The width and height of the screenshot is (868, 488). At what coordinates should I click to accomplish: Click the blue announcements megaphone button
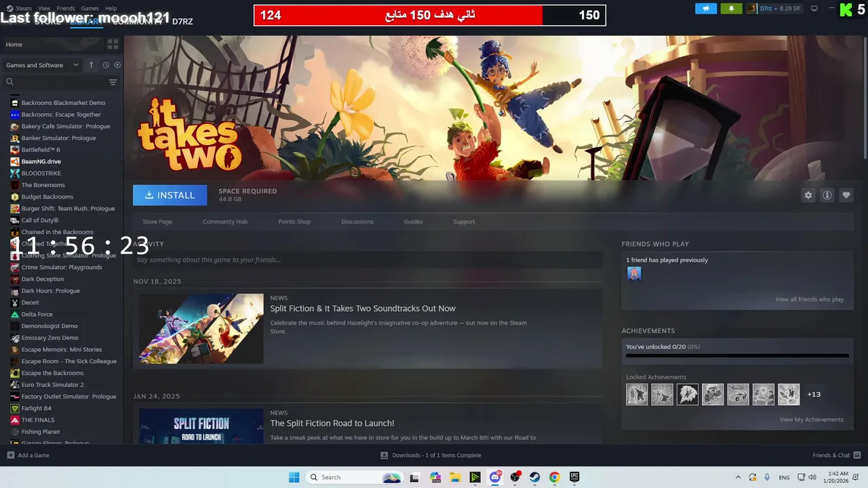pos(706,9)
